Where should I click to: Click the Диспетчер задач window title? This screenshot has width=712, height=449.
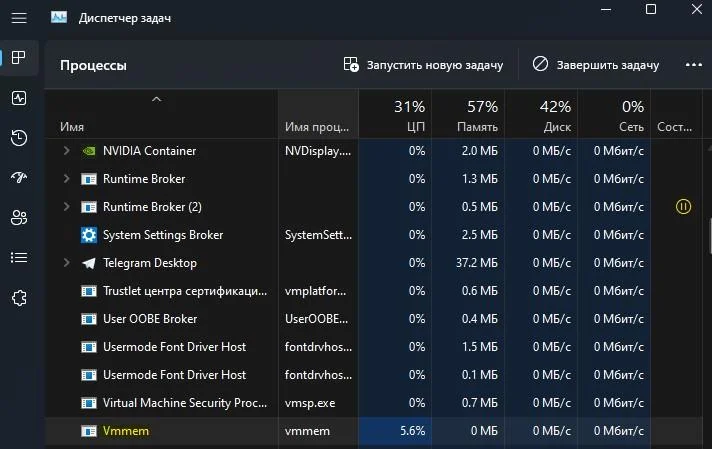pos(125,18)
